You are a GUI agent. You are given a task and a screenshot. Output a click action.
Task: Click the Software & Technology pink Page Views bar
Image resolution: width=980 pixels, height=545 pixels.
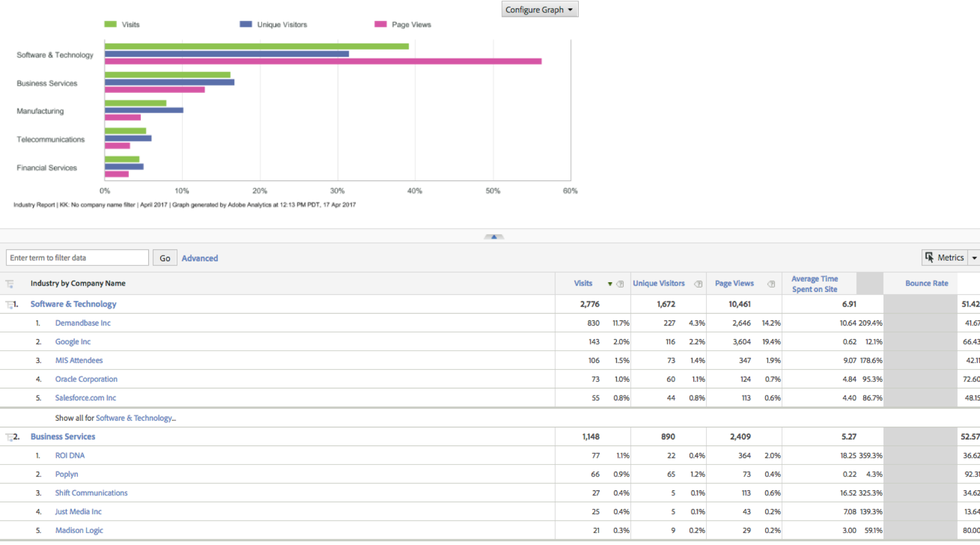pyautogui.click(x=323, y=62)
